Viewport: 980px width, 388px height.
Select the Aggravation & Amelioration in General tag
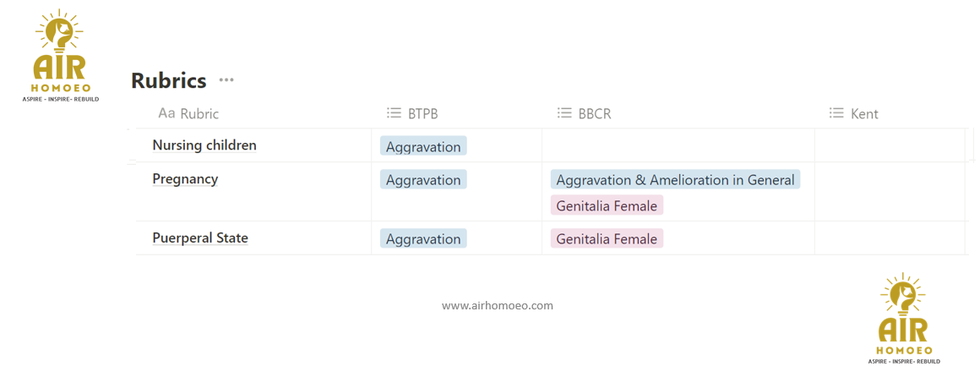pyautogui.click(x=675, y=180)
